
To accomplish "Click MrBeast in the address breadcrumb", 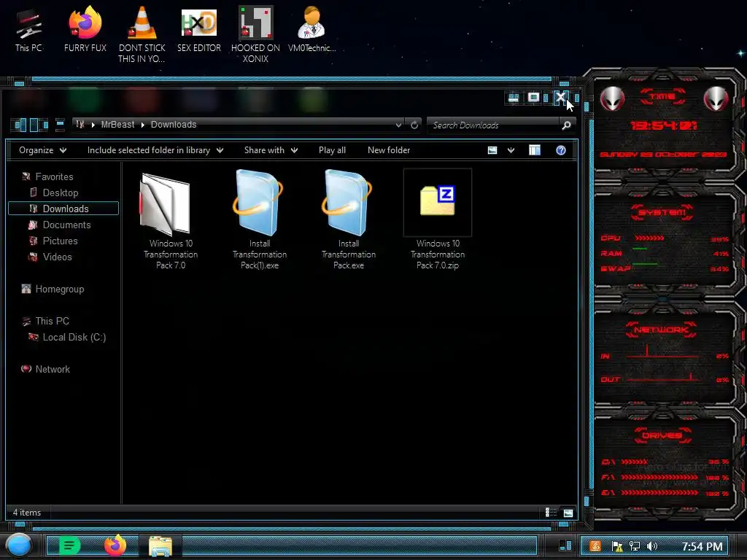I will pos(117,124).
